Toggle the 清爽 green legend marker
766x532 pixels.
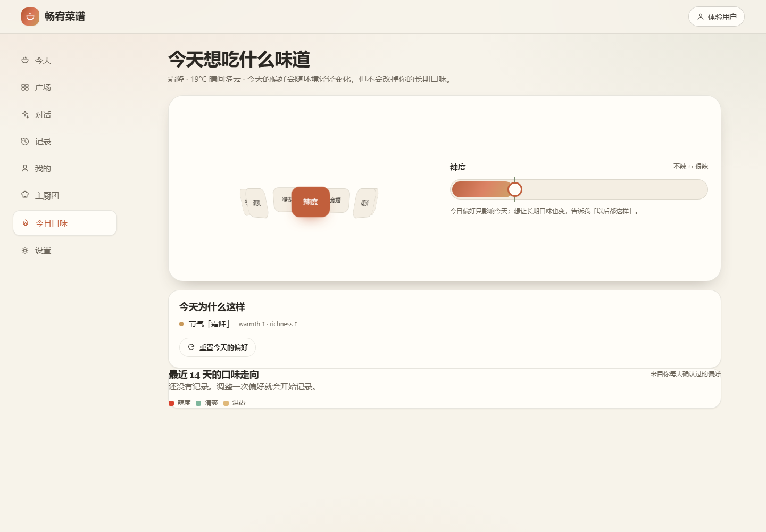pos(198,403)
